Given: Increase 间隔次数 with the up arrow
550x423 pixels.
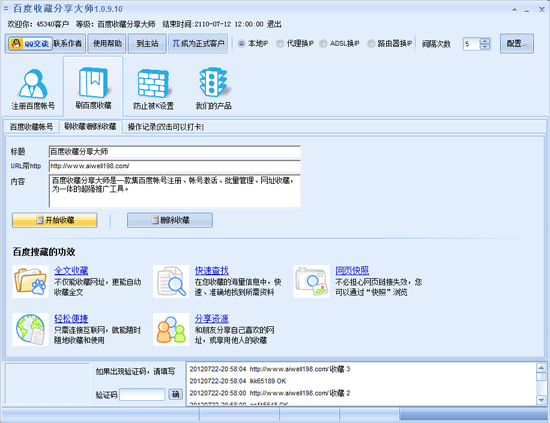Looking at the screenshot, I should pyautogui.click(x=485, y=41).
